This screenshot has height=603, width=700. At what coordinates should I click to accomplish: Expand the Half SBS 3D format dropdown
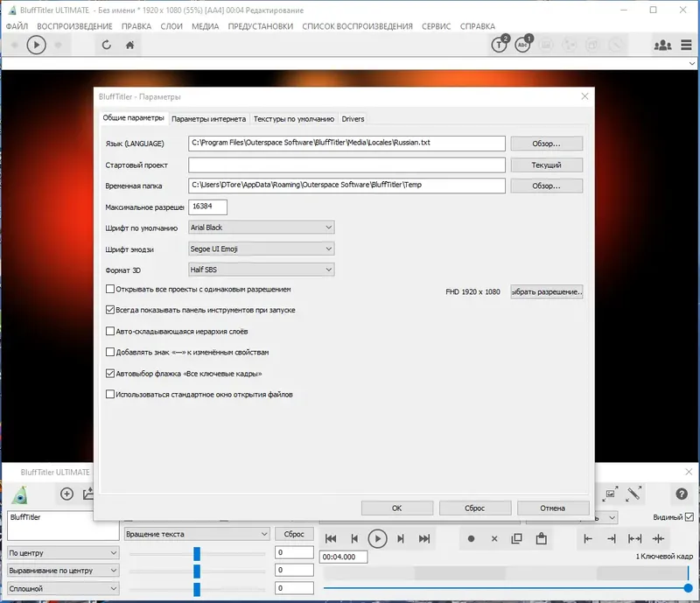261,270
